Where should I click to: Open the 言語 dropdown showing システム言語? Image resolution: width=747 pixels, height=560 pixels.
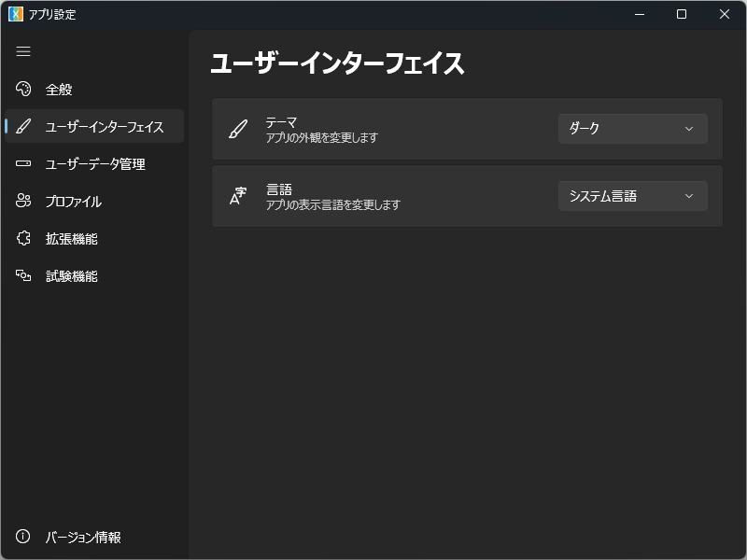tap(633, 196)
